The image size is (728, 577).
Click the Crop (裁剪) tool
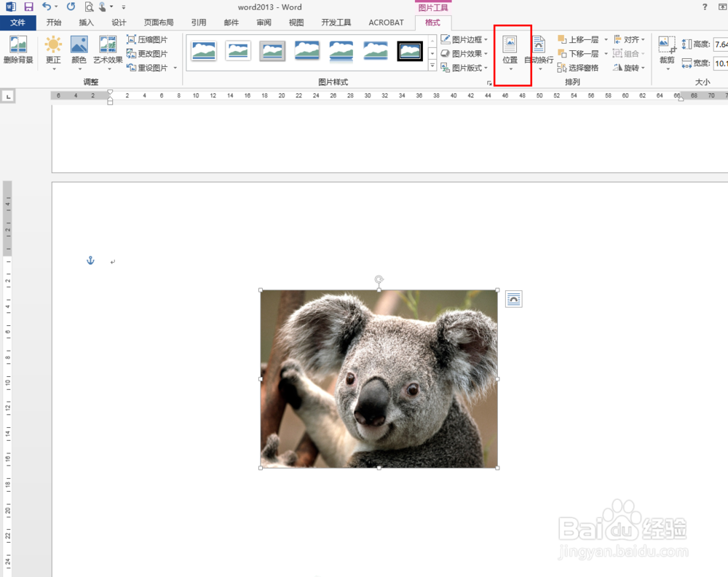667,53
